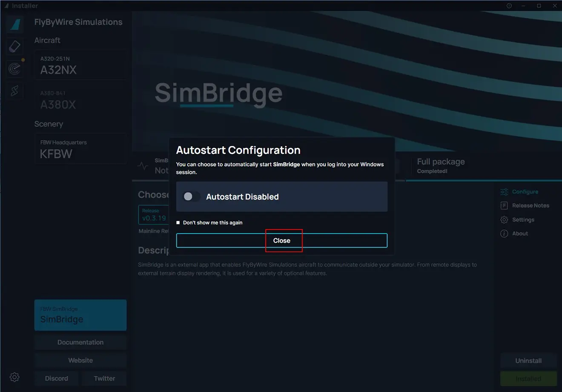Screen dimensions: 562x392
Task: Click the green Installed button
Action: point(528,378)
